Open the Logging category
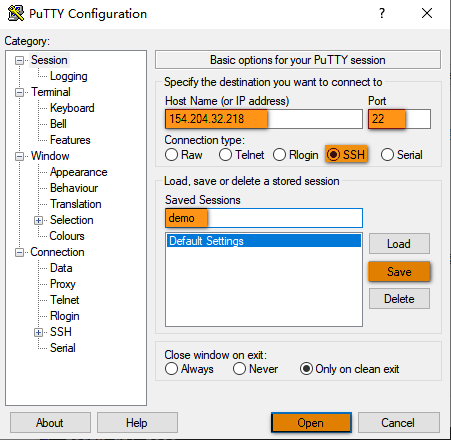451x440 pixels. [x=69, y=76]
